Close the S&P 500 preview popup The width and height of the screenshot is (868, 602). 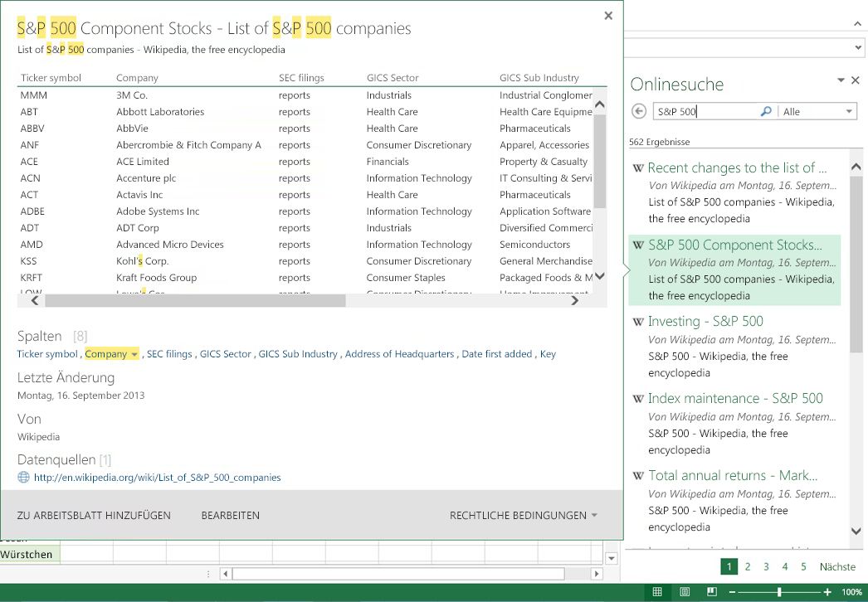click(x=608, y=16)
